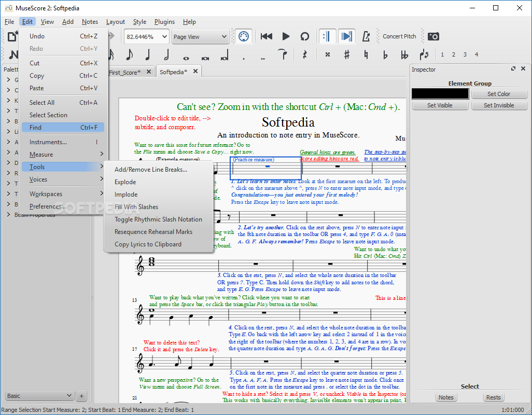
Task: Close the Inspector panel
Action: tap(523, 68)
